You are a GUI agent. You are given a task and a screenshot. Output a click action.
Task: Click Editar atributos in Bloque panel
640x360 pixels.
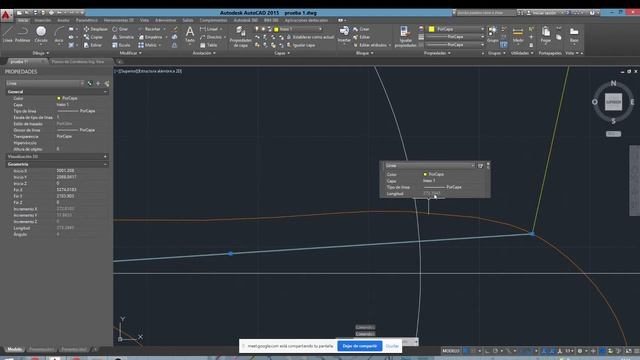(372, 45)
